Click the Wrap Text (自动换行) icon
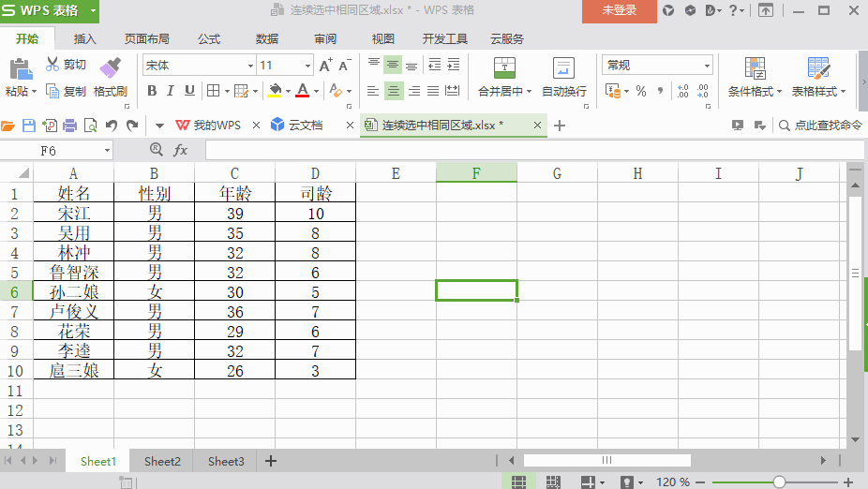Image resolution: width=868 pixels, height=489 pixels. [563, 68]
